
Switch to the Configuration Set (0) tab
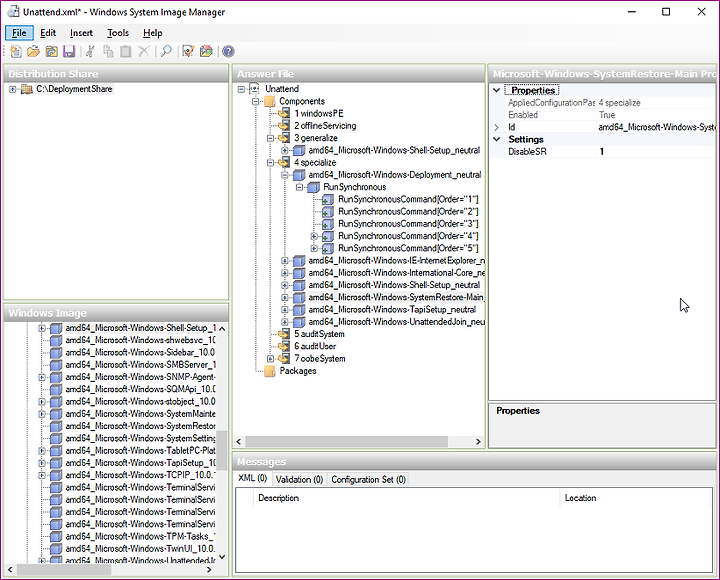coord(368,479)
